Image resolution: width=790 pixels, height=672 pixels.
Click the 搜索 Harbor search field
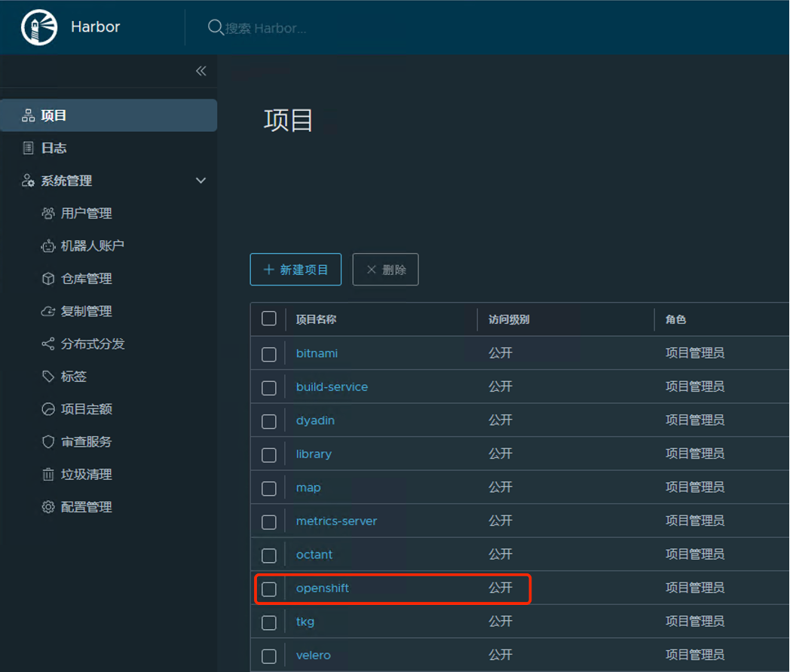click(x=265, y=28)
